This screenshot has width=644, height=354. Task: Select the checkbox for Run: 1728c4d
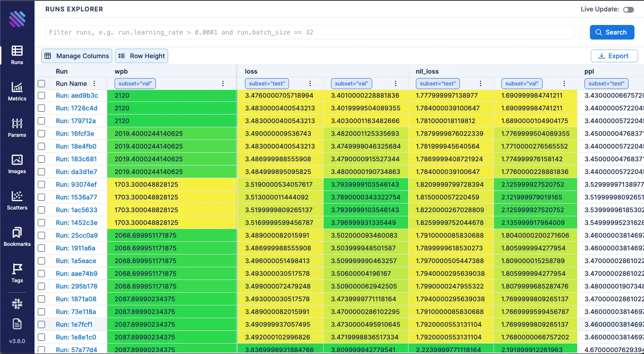[41, 108]
